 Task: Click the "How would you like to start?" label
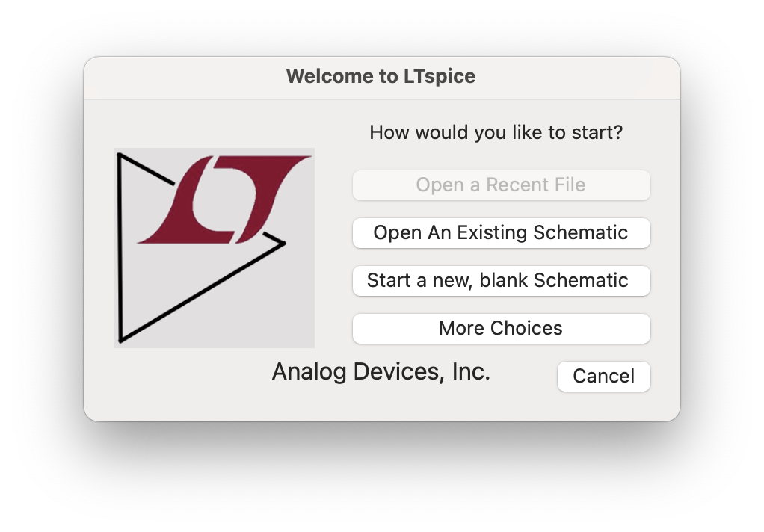[x=496, y=133]
